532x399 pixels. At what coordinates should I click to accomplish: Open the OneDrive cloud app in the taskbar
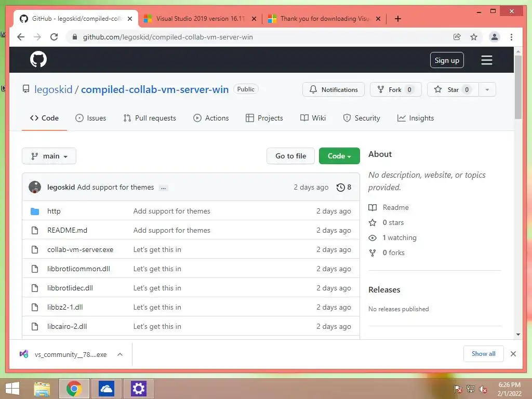click(x=106, y=389)
